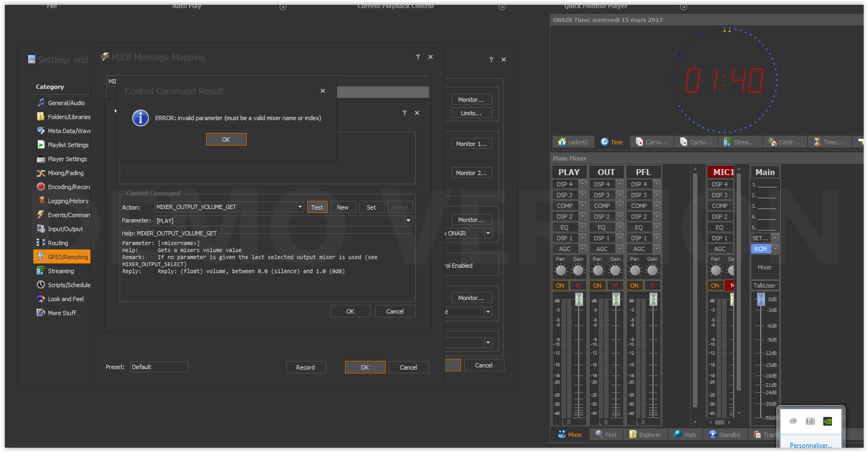Click Record in MIDI Message Mapping
Viewport: 868px width, 452px height.
306,367
